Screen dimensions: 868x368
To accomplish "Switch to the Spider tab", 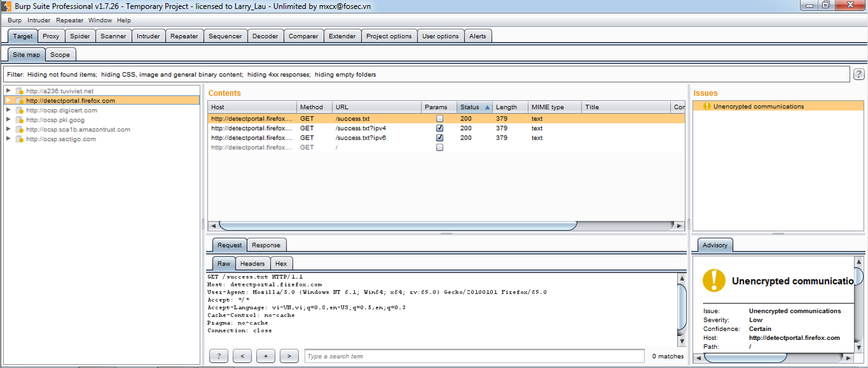I will (x=80, y=36).
